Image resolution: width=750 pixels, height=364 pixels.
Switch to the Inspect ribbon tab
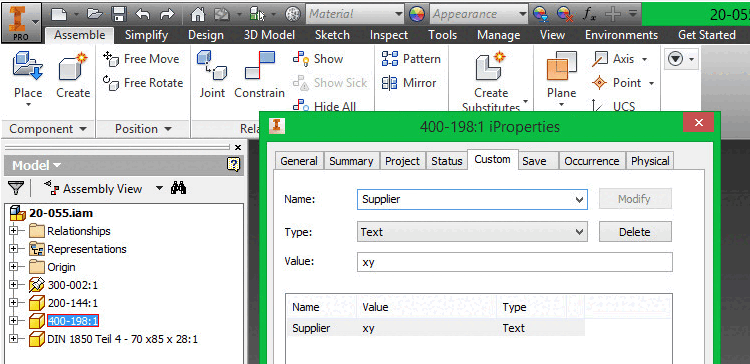click(x=389, y=35)
